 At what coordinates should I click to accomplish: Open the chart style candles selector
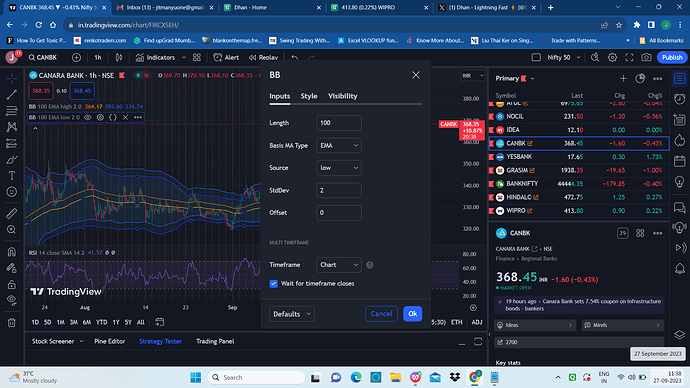[x=119, y=57]
